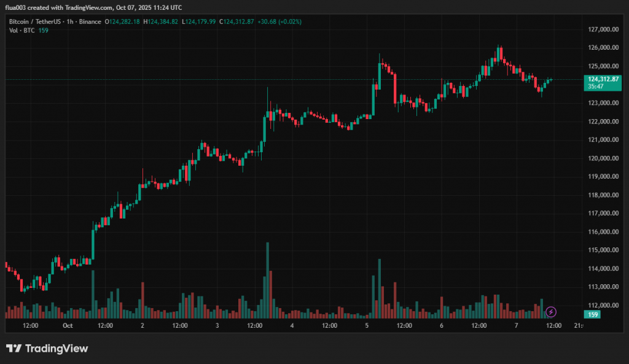Viewport: 629px width, 364px height.
Task: Click the green 124,312.87 current price tag
Action: click(x=601, y=79)
